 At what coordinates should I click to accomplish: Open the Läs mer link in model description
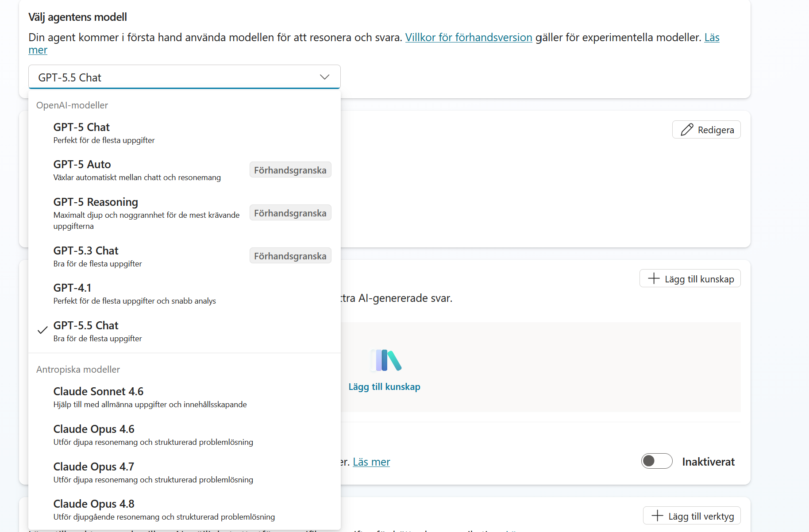click(x=712, y=38)
